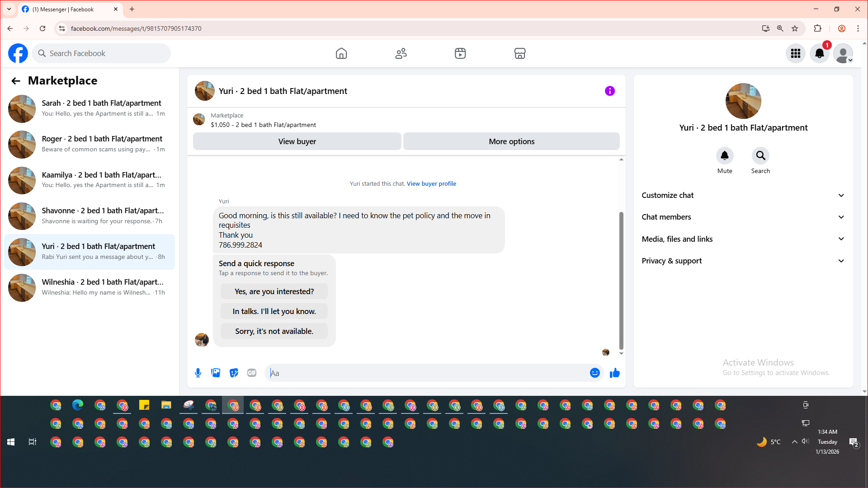The width and height of the screenshot is (868, 488).
Task: Open the emoji picker smiley icon
Action: point(594,373)
